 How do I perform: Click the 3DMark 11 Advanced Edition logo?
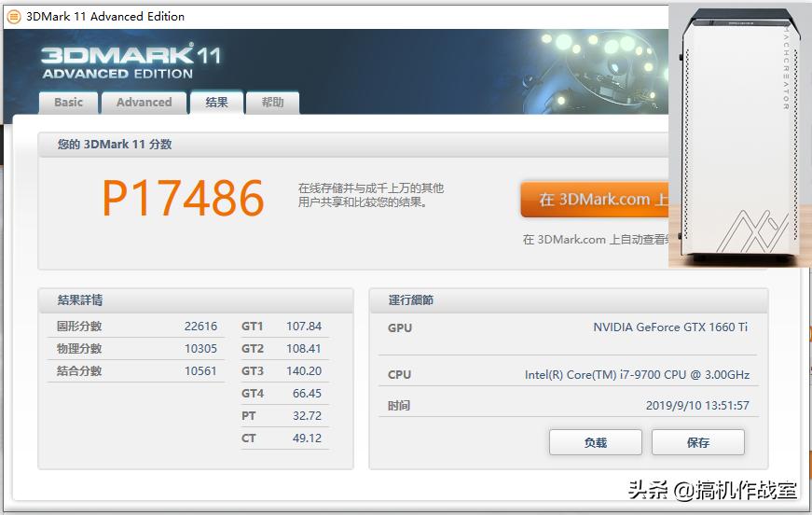(131, 63)
